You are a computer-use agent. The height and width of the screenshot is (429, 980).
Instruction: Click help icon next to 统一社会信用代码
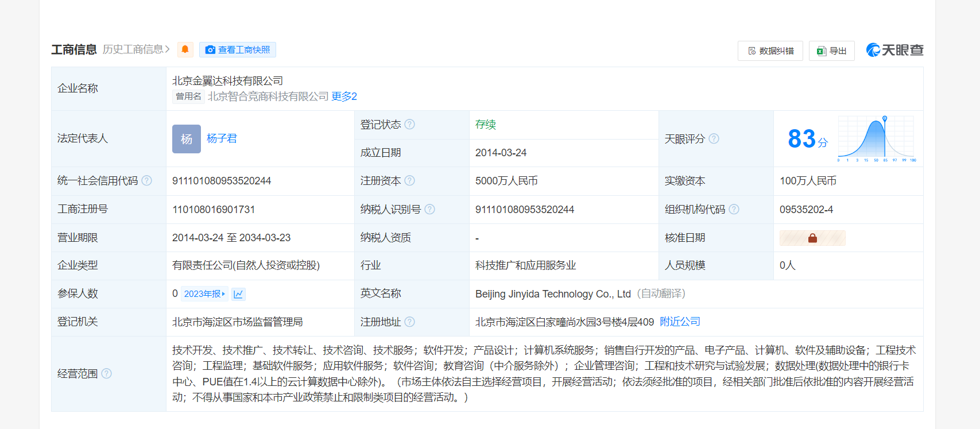147,181
